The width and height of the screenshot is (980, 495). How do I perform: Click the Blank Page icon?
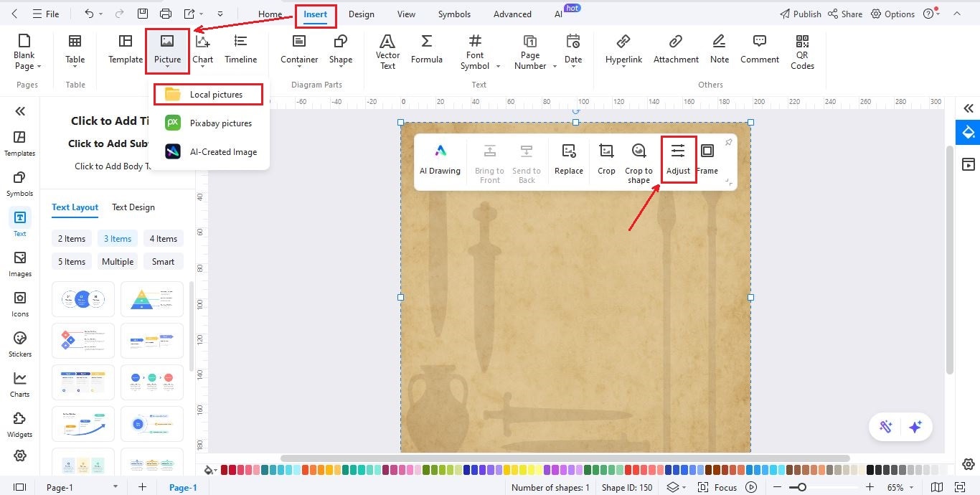[x=24, y=41]
